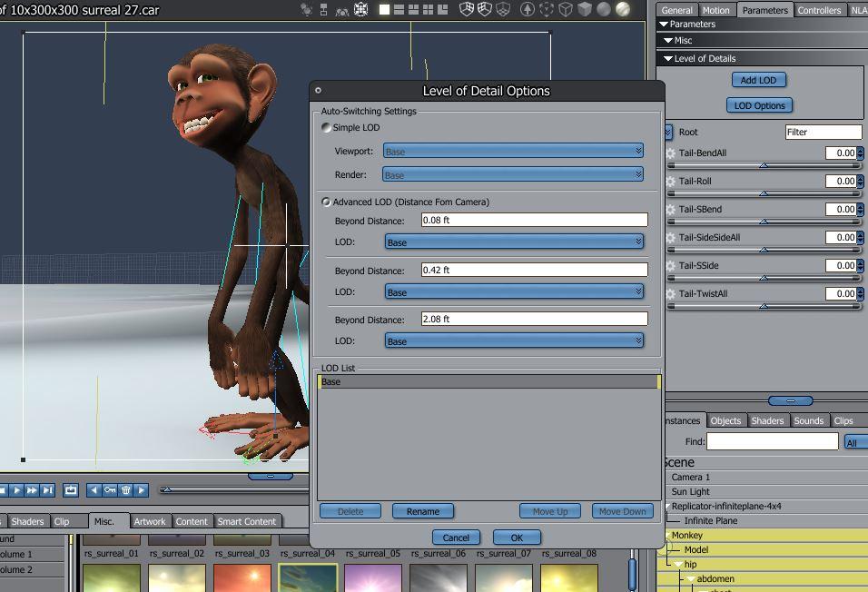Click OK in Level of Detail Options
The height and width of the screenshot is (592, 868).
tap(517, 538)
